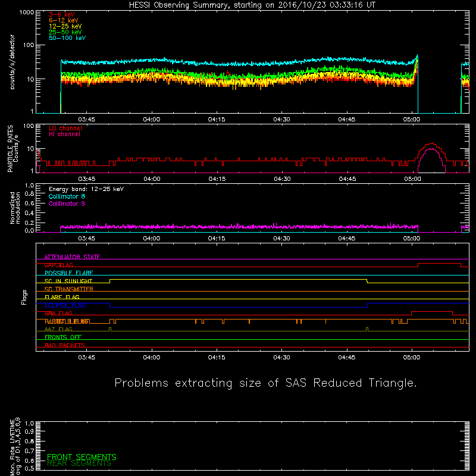
Task: Select the 25-50 keV legend label
Action: [x=65, y=32]
